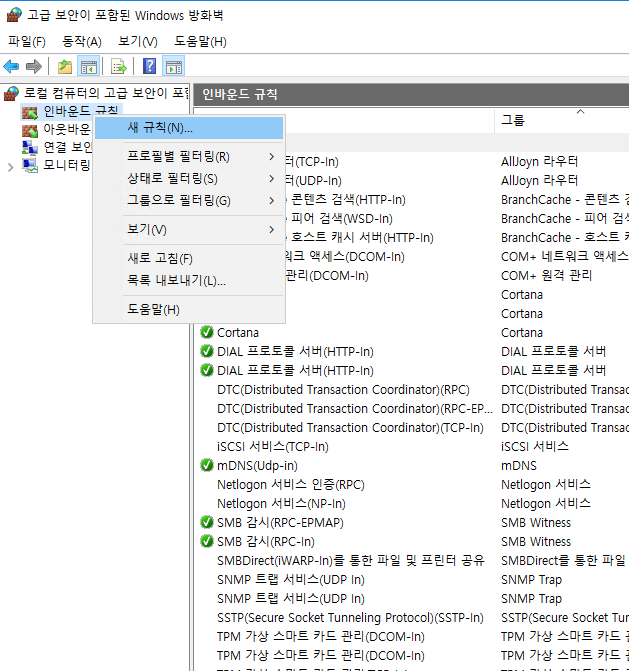The image size is (629, 671).
Task: Click the 인바운드 규칙 pane header
Action: 411,95
